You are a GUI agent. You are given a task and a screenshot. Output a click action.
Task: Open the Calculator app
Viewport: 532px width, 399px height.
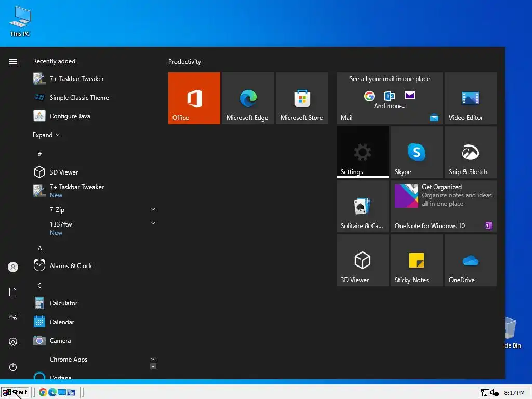(x=95, y=303)
